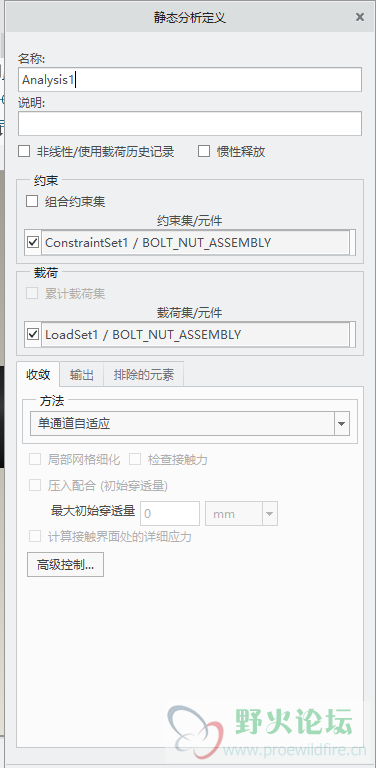Switch to 排除的元素 tab
This screenshot has height=768, width=376.
click(143, 375)
